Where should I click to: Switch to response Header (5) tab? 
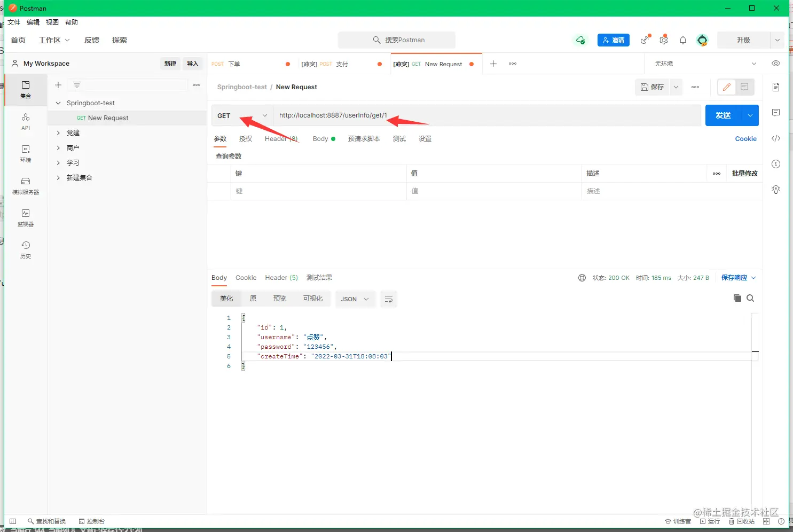(x=281, y=278)
